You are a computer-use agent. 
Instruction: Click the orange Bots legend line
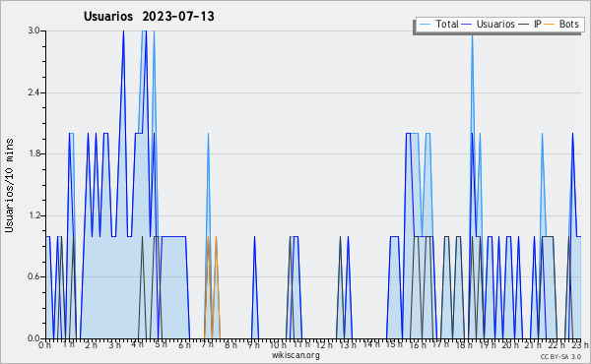550,25
